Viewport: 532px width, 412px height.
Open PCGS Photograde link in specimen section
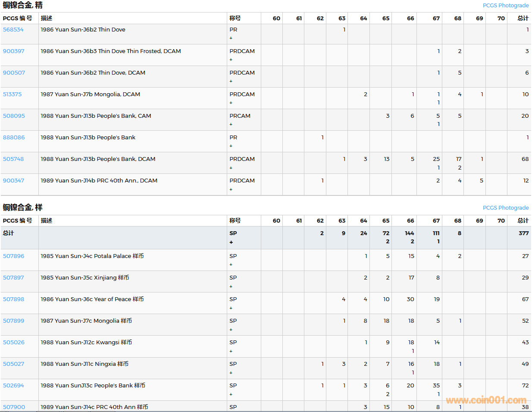[506, 208]
